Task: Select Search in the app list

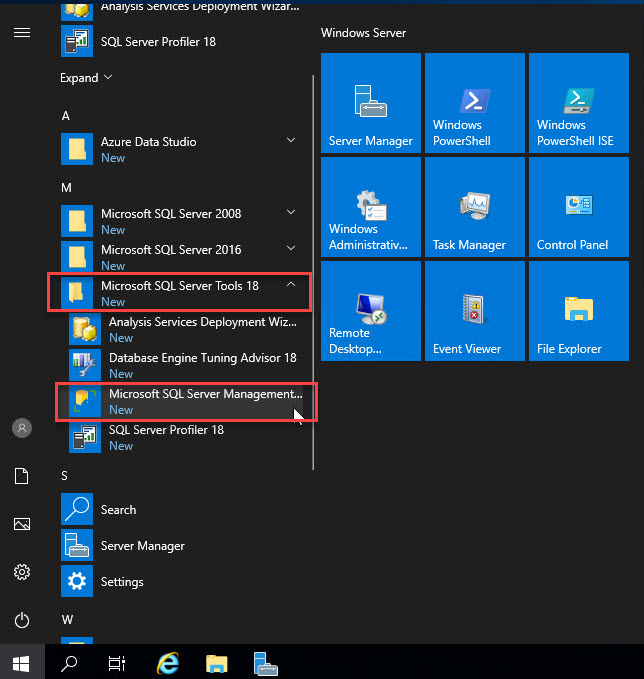Action: click(117, 510)
